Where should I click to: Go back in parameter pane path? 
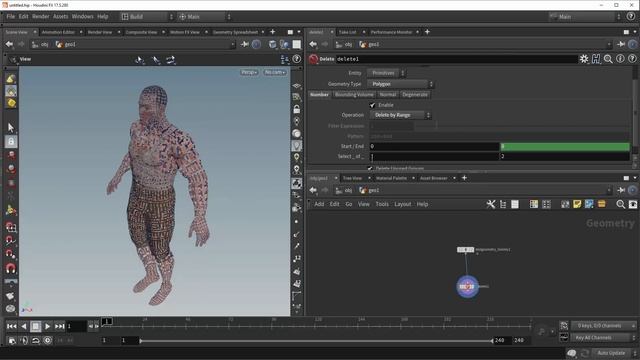313,44
